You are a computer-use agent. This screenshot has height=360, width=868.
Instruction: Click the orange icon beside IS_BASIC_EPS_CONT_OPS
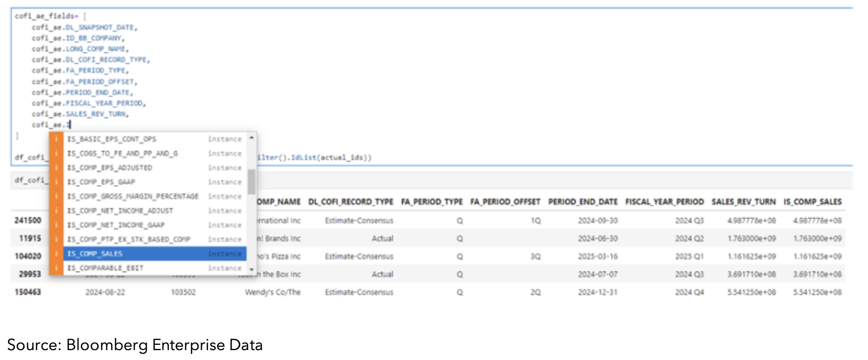56,139
